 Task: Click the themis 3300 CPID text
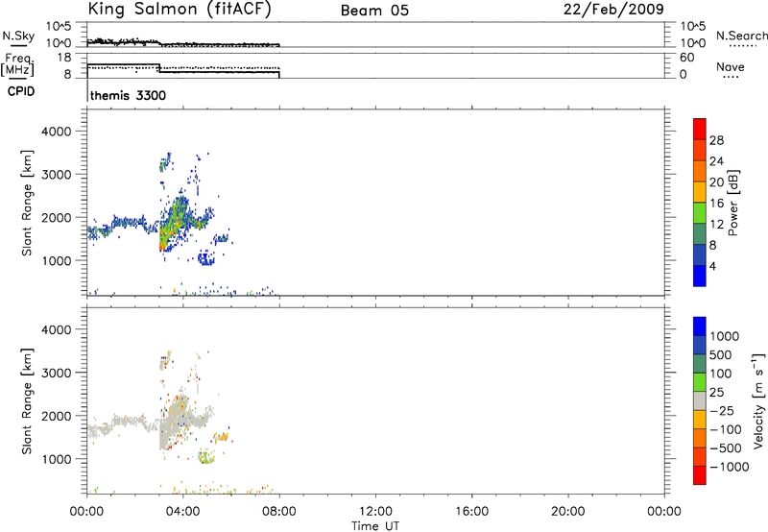tap(128, 95)
